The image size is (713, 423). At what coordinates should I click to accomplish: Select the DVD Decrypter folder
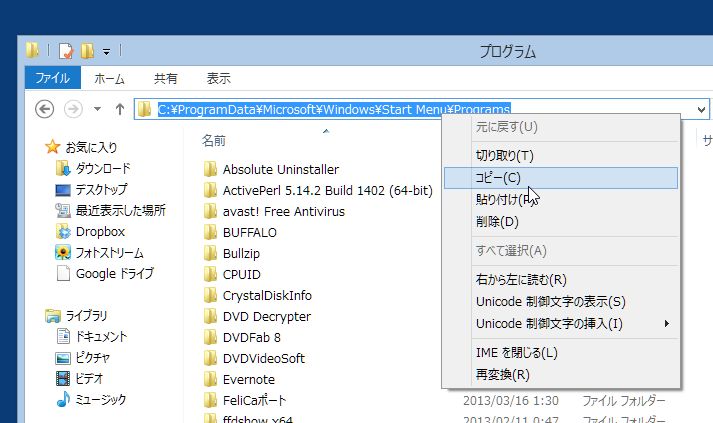[x=266, y=317]
